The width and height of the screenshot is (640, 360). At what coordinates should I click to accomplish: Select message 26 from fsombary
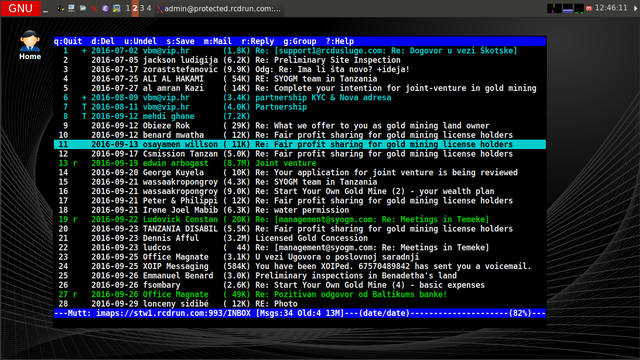point(300,285)
